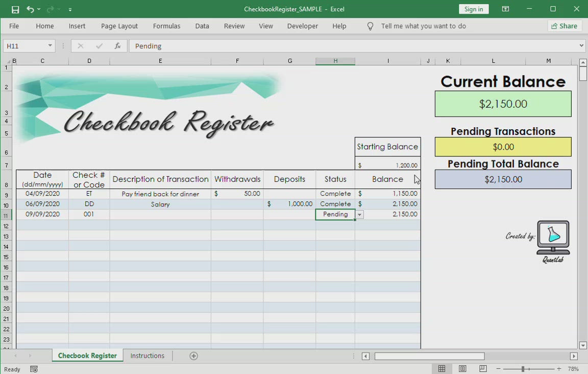Screen dimensions: 588x374
Task: Click the Save icon in title bar
Action: (x=15, y=9)
